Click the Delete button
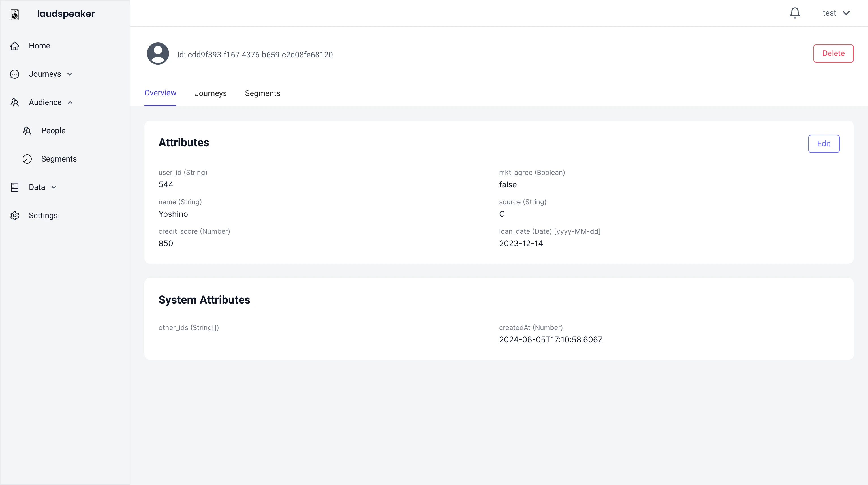This screenshot has height=485, width=868. pos(833,53)
